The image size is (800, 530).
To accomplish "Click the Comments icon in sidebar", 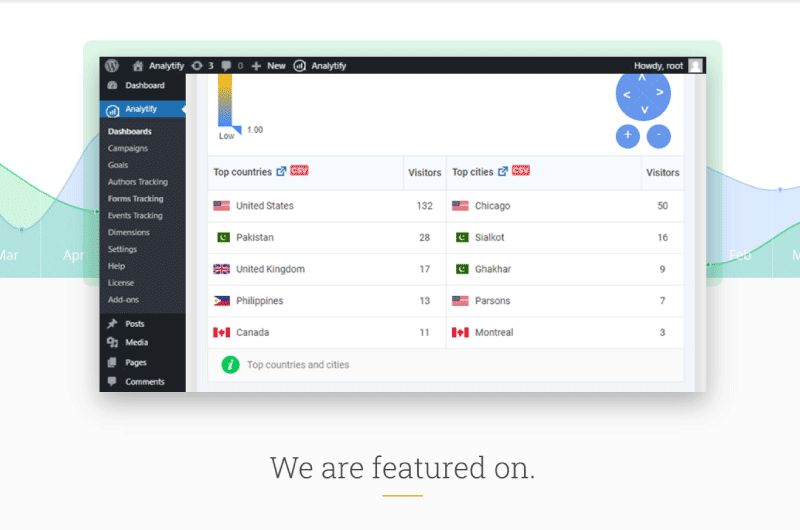I will pos(112,381).
